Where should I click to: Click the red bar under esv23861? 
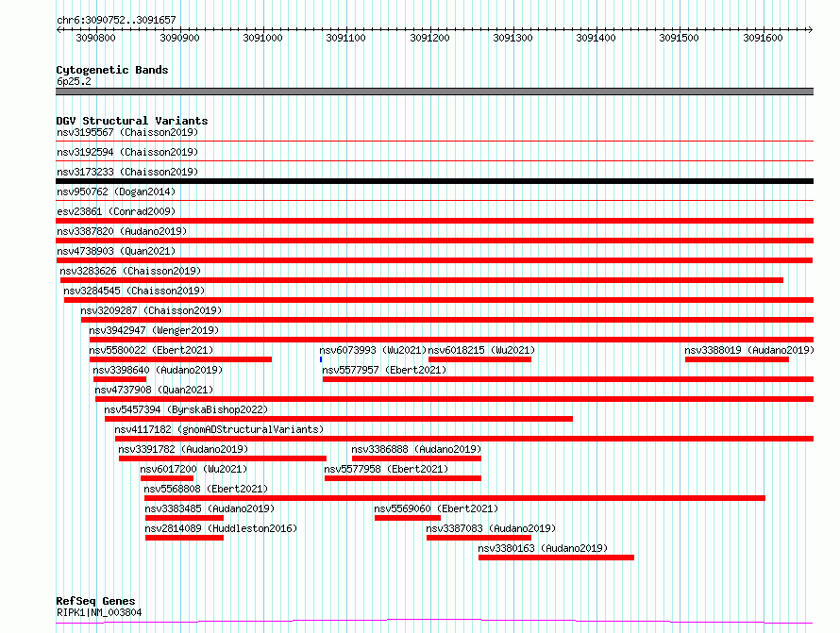point(434,221)
